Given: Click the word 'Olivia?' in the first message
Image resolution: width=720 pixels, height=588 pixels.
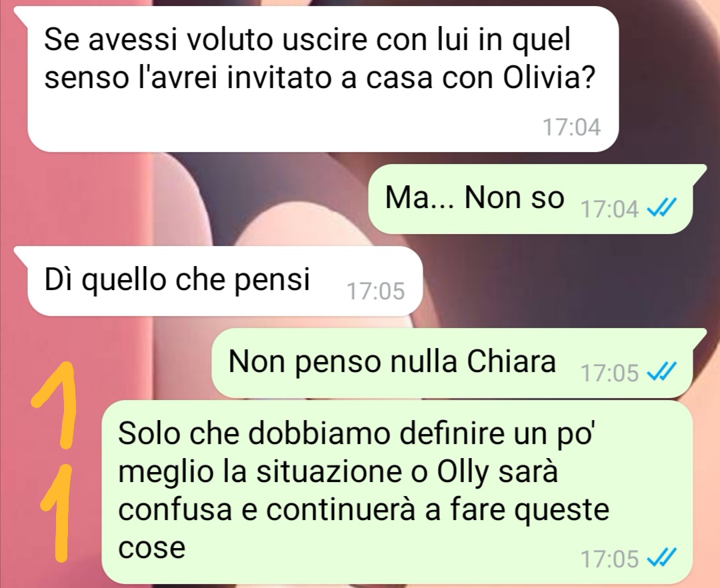Looking at the screenshot, I should point(549,78).
